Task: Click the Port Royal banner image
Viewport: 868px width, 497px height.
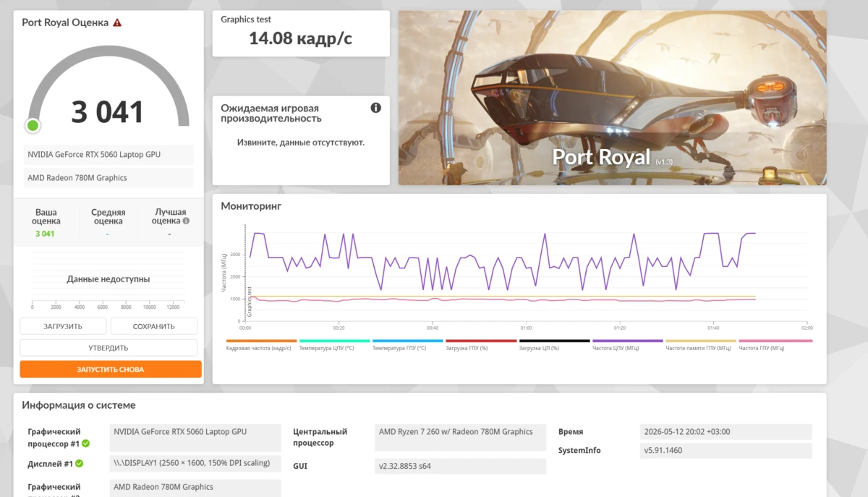Action: point(612,98)
